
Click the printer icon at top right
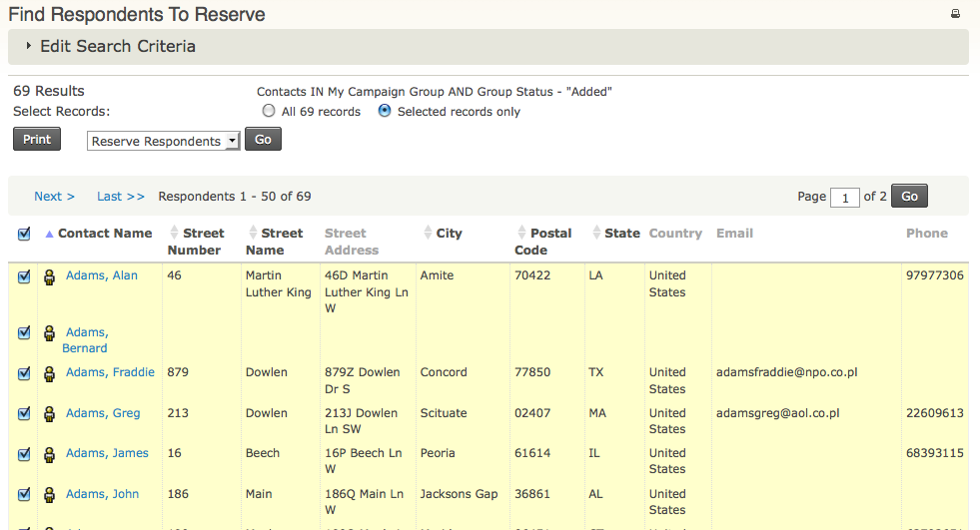pyautogui.click(x=955, y=14)
